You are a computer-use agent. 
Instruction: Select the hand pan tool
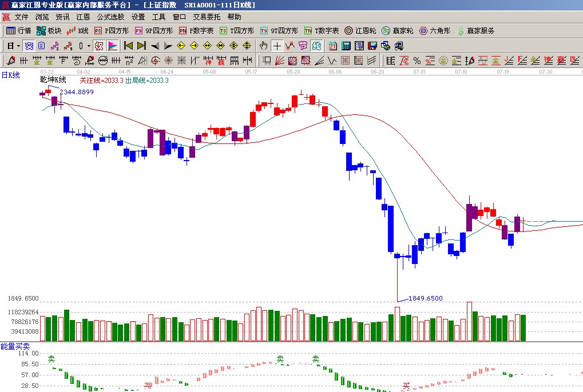point(263,46)
